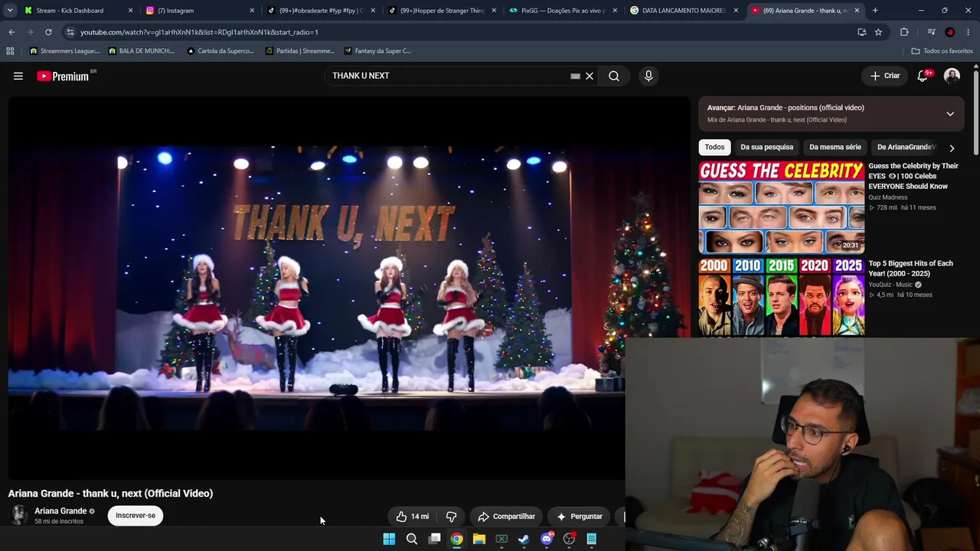
Task: Open Streammers League bookmark
Action: click(64, 51)
